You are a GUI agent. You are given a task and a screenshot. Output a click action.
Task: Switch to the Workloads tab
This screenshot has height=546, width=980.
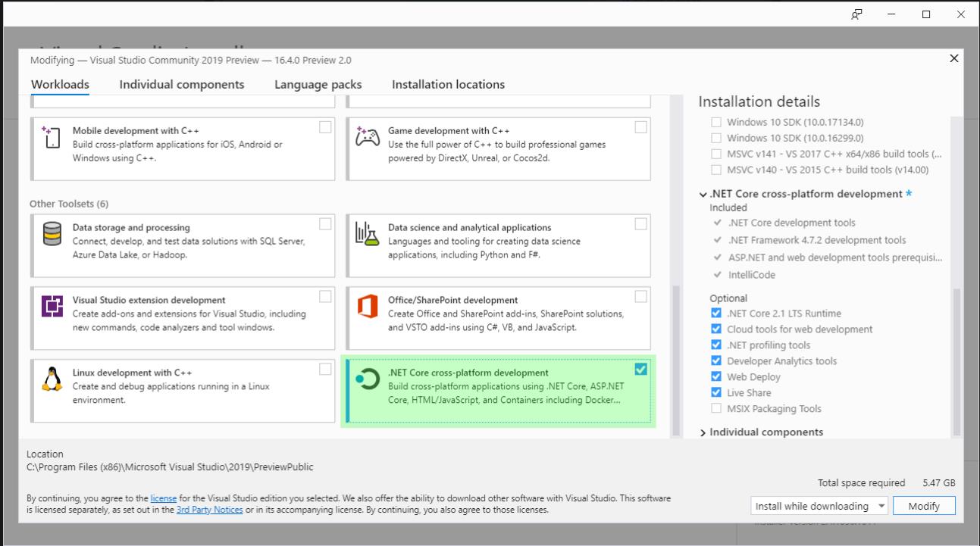click(60, 85)
